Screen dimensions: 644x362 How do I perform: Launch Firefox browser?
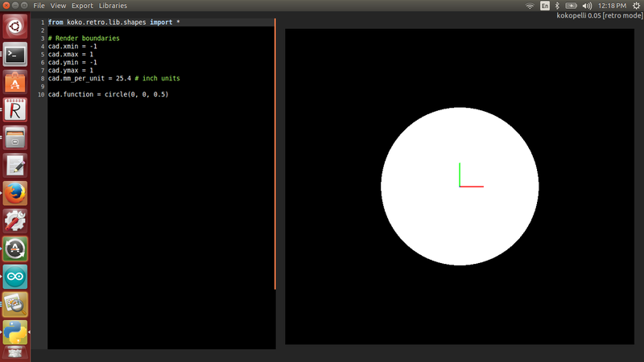pos(15,193)
